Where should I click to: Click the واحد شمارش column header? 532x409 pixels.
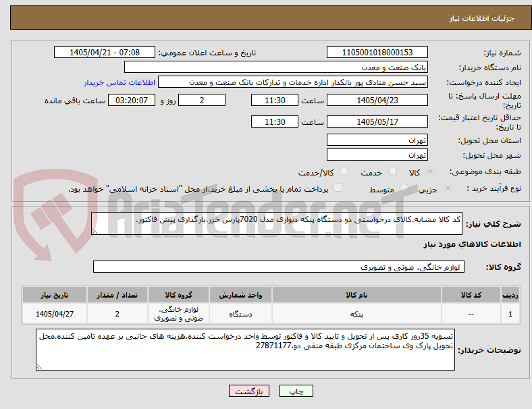240,295
